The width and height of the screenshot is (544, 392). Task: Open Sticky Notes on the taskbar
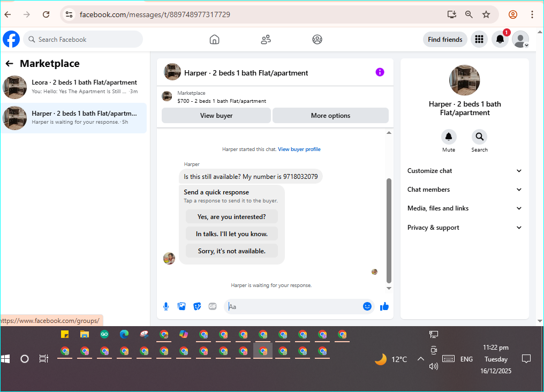point(65,334)
